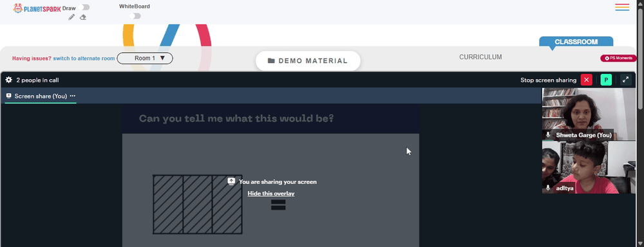Click the Hide this overlay link

(x=270, y=194)
